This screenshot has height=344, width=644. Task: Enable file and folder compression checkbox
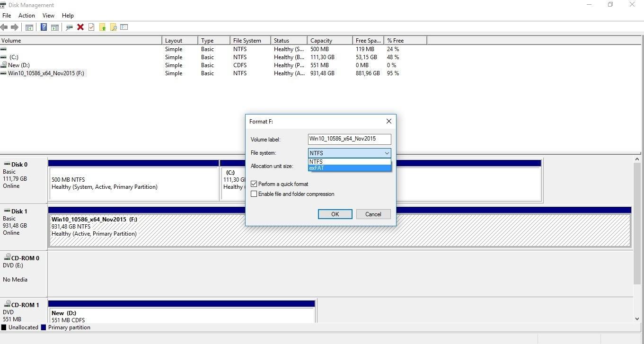point(254,194)
